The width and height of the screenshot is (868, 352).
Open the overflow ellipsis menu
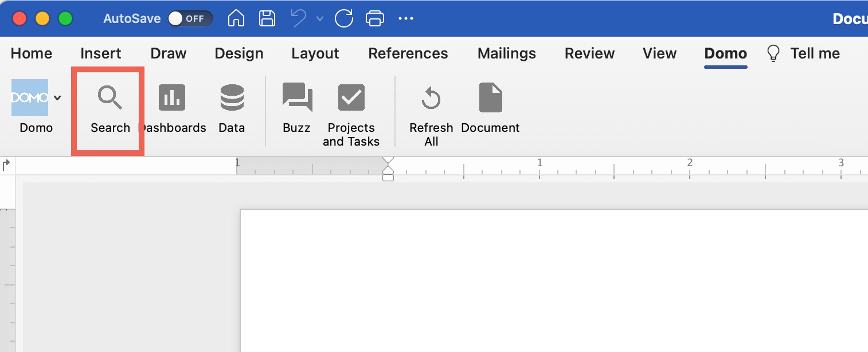406,18
